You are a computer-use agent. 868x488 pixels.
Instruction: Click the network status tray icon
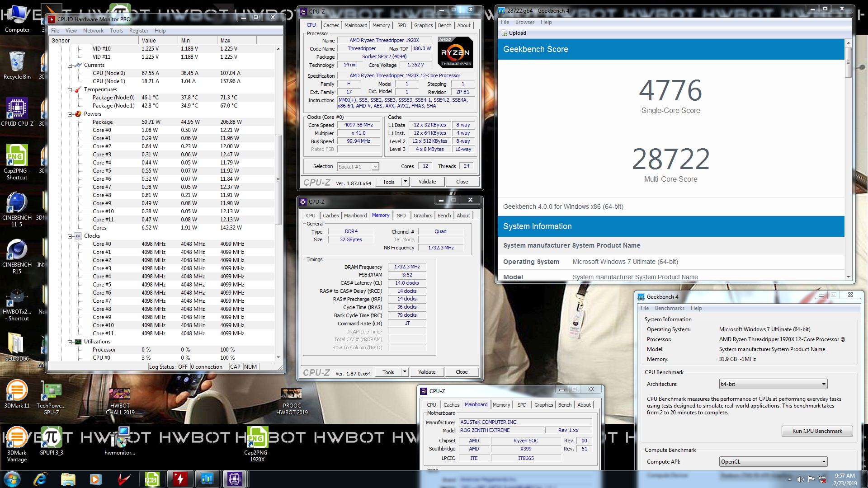[x=822, y=479]
